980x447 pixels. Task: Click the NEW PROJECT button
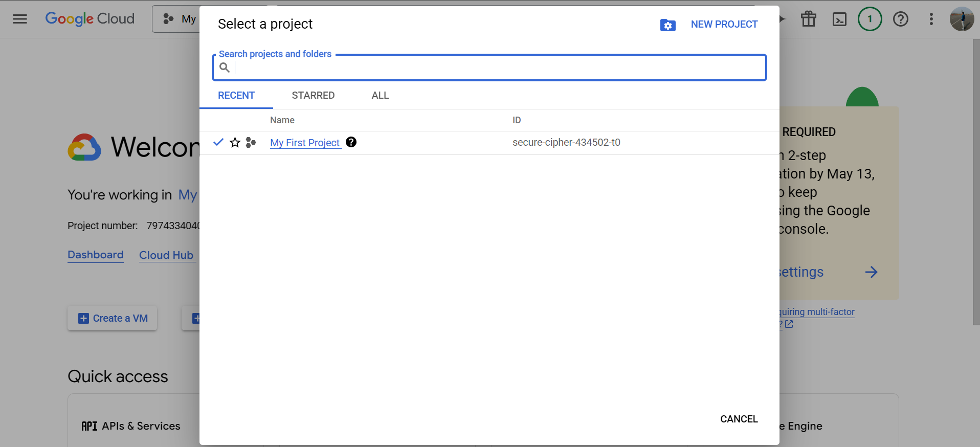[724, 25]
